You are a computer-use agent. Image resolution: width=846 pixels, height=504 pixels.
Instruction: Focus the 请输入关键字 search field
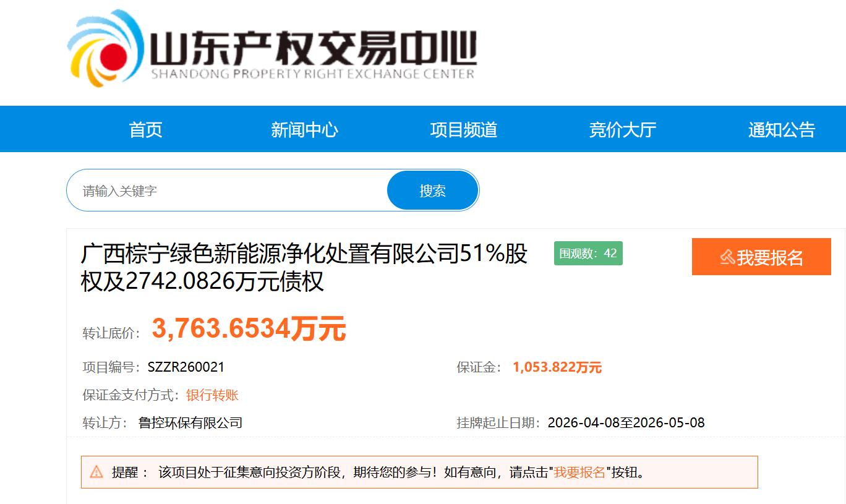point(229,190)
